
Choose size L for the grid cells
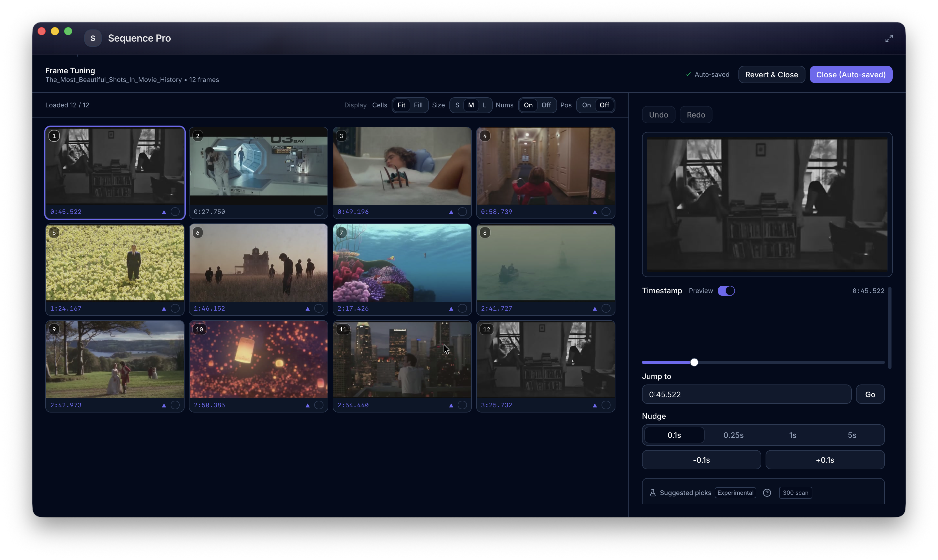point(485,105)
